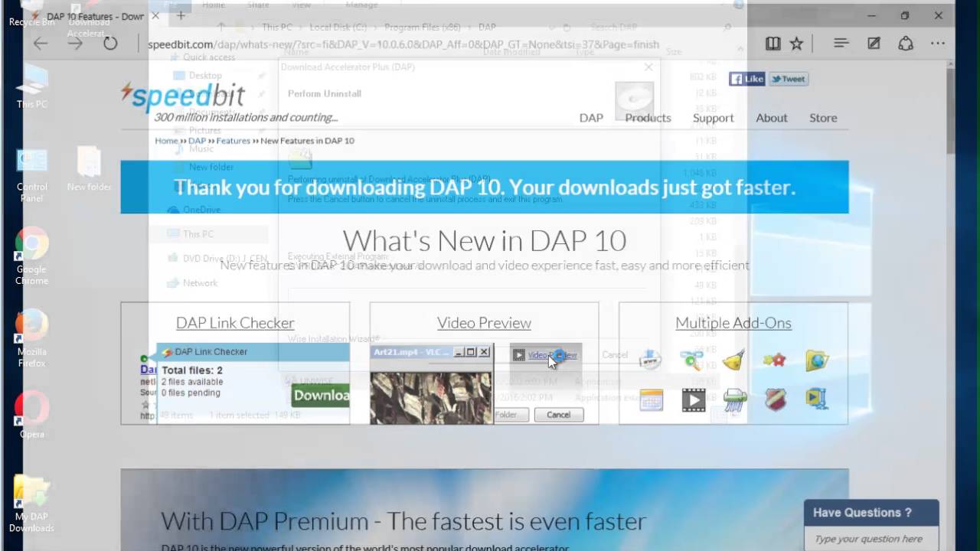The width and height of the screenshot is (980, 551).
Task: Select the Google Chrome desktop shortcut
Action: pos(31,257)
